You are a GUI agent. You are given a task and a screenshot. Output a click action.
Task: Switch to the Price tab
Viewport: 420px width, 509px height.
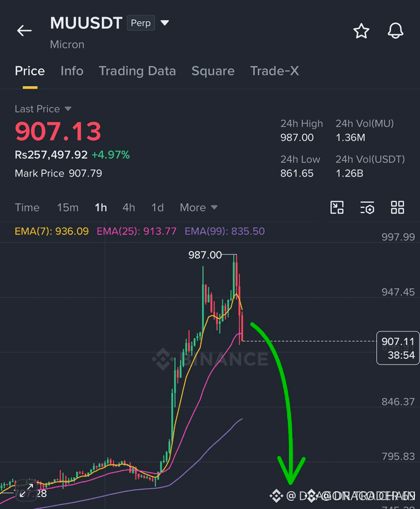[x=30, y=71]
